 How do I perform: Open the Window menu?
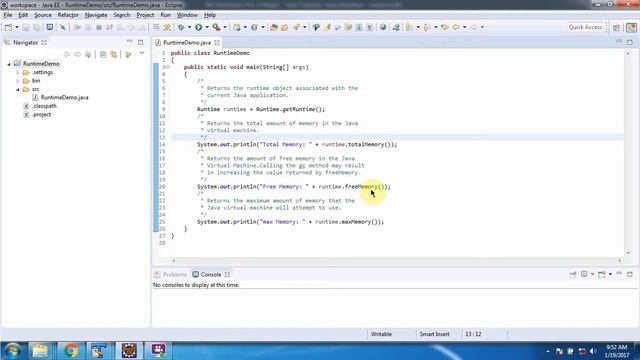tap(187, 15)
